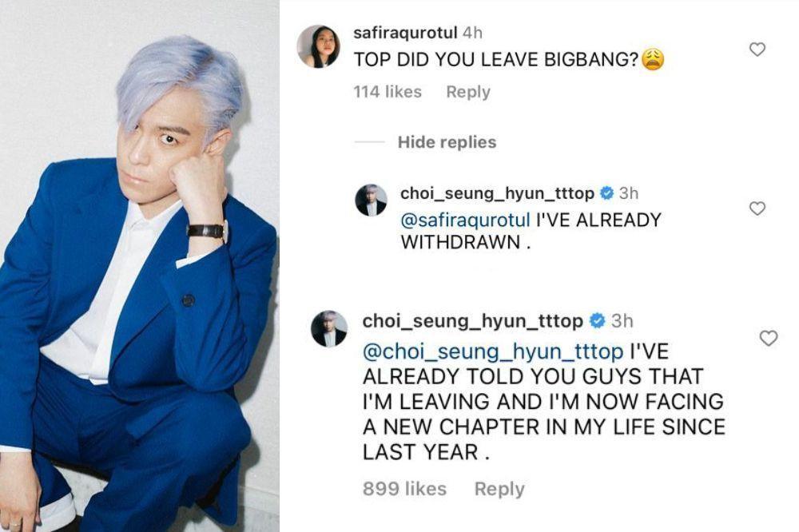Open choi_seung_hyun_tttop avatar in the nested reply
The height and width of the screenshot is (532, 799).
coord(371,200)
